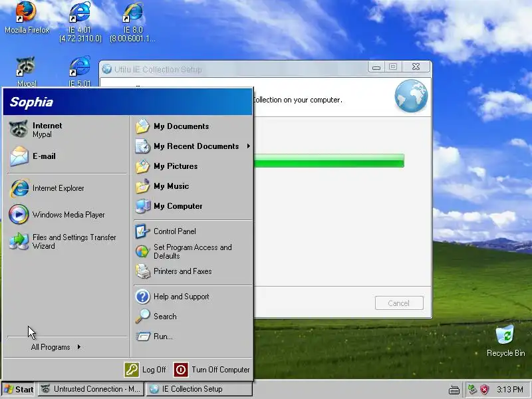Screen dimensions: 532x399
Task: Expand My Recent Documents submenu
Action: click(x=193, y=146)
